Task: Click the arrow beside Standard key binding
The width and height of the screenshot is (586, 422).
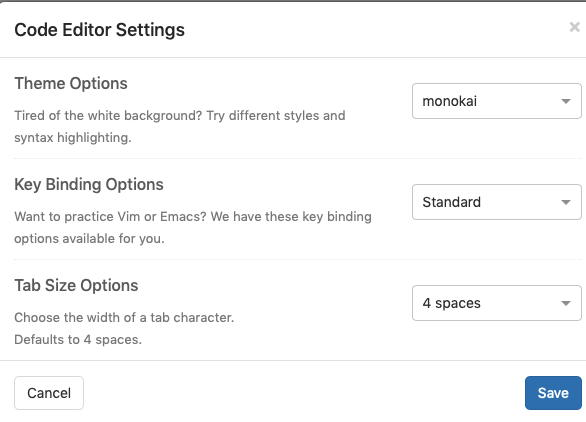Action: (566, 202)
